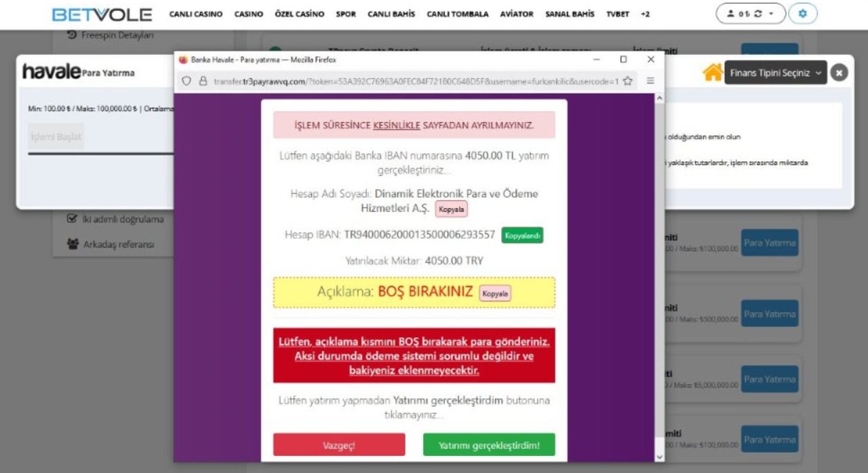Click the Firefox address bar URL

(x=415, y=81)
